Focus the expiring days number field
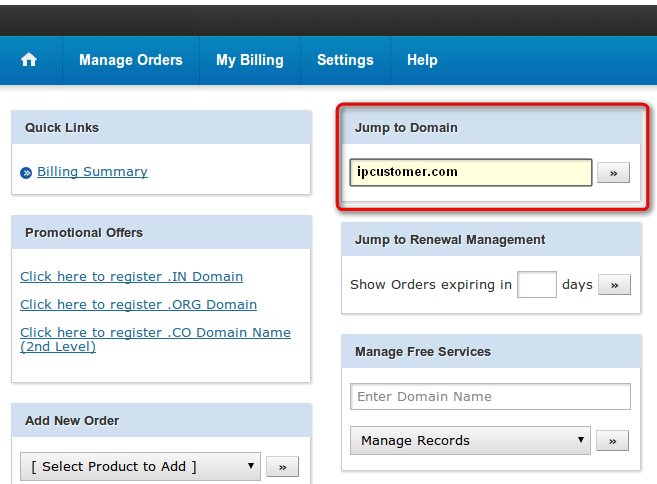 (537, 285)
